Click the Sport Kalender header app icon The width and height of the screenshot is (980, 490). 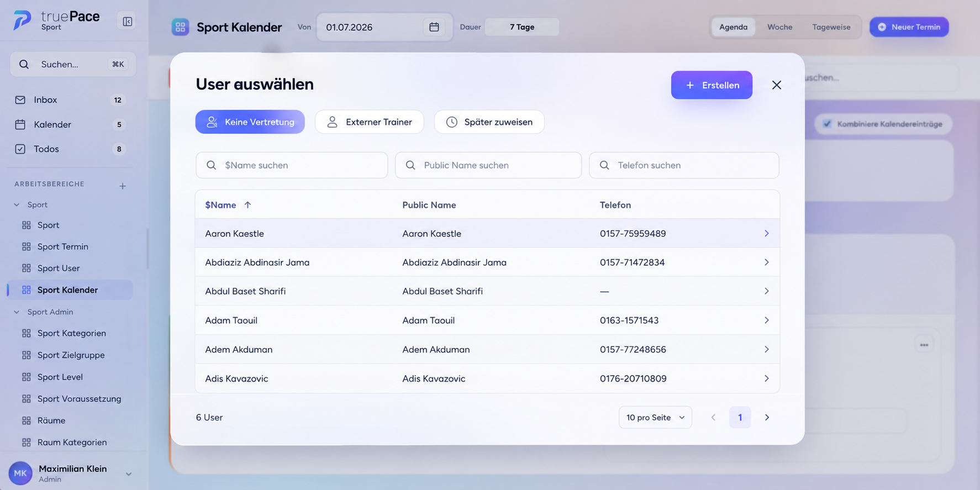click(180, 27)
